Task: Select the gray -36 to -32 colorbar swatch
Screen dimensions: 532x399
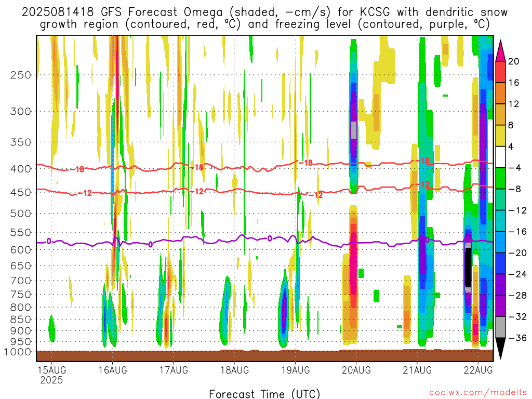Action: coord(500,327)
